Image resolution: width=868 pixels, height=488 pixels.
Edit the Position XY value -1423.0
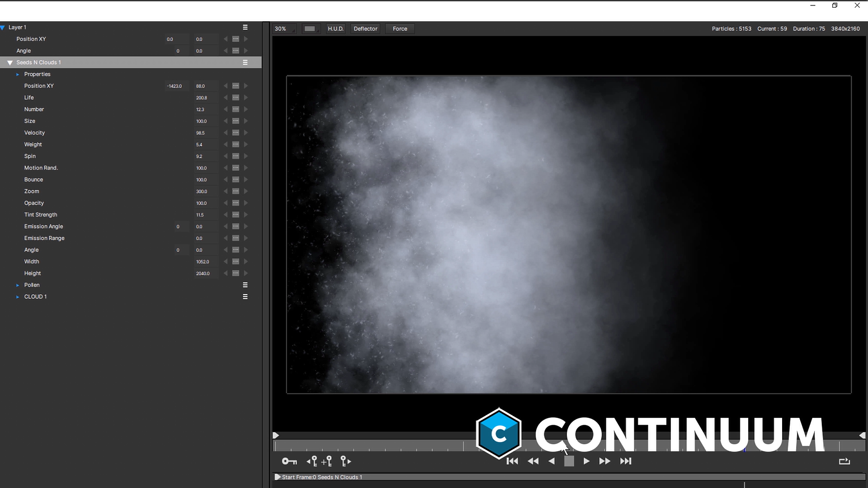point(177,86)
